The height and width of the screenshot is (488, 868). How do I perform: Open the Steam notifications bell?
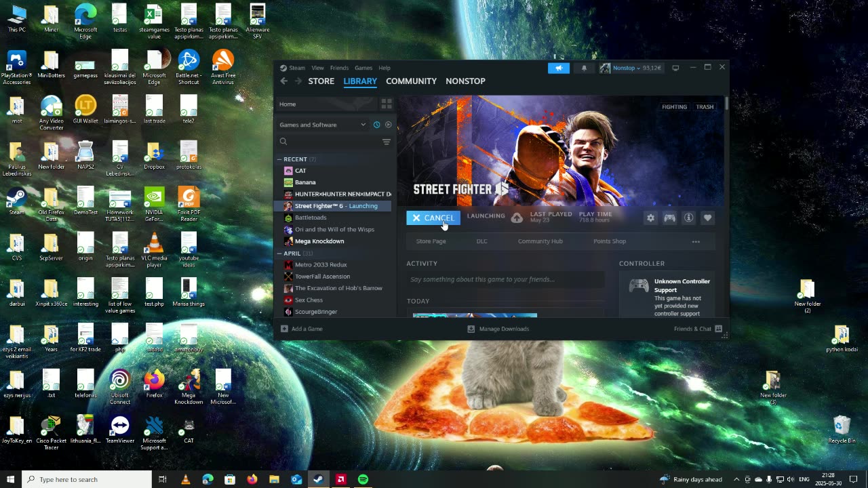click(x=584, y=68)
